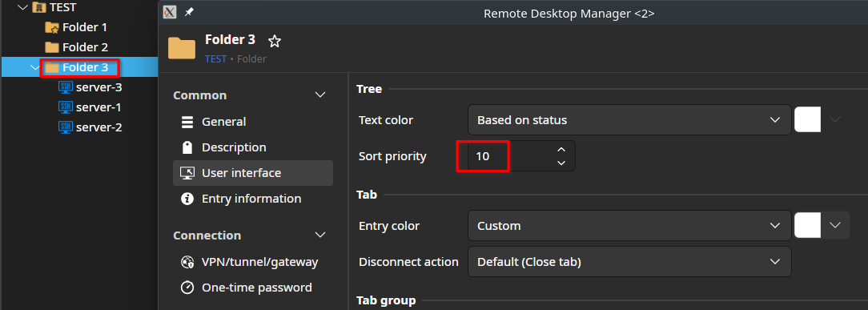
Task: Select the TEST root entry
Action: coord(62,8)
